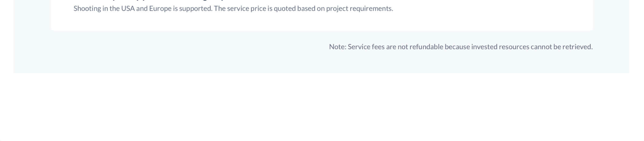
Task: Click the 'Shooting in the USA and Europe' sentence
Action: (143, 9)
